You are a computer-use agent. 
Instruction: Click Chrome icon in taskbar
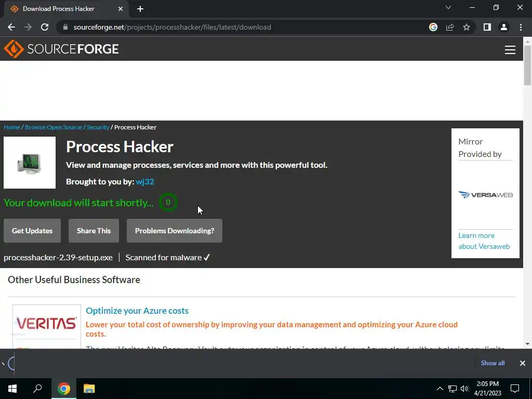pos(63,389)
